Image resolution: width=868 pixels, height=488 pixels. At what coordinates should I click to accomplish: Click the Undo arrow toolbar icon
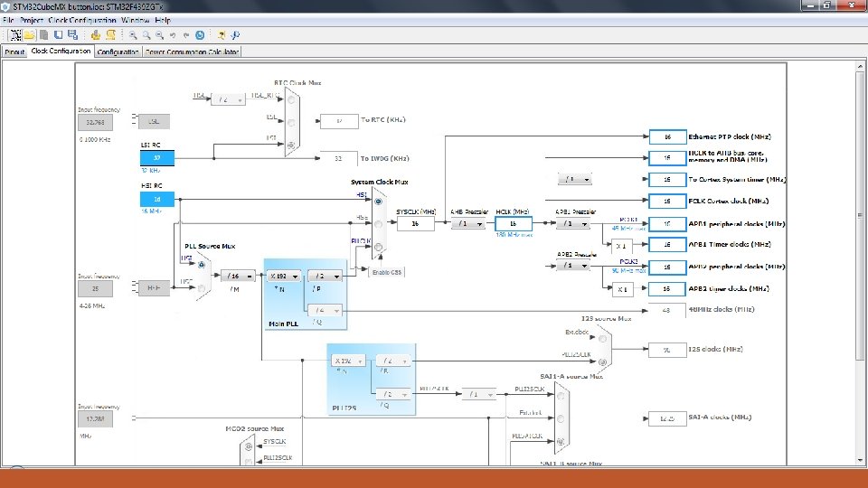[x=173, y=35]
